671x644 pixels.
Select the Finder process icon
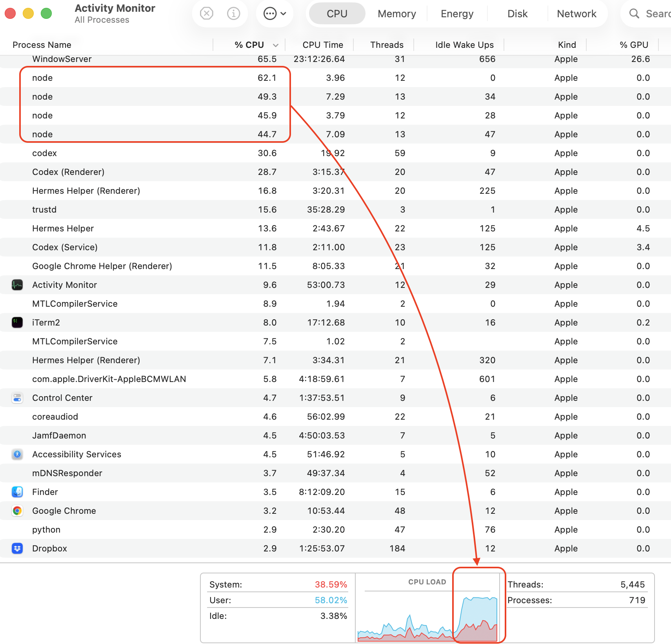[17, 492]
